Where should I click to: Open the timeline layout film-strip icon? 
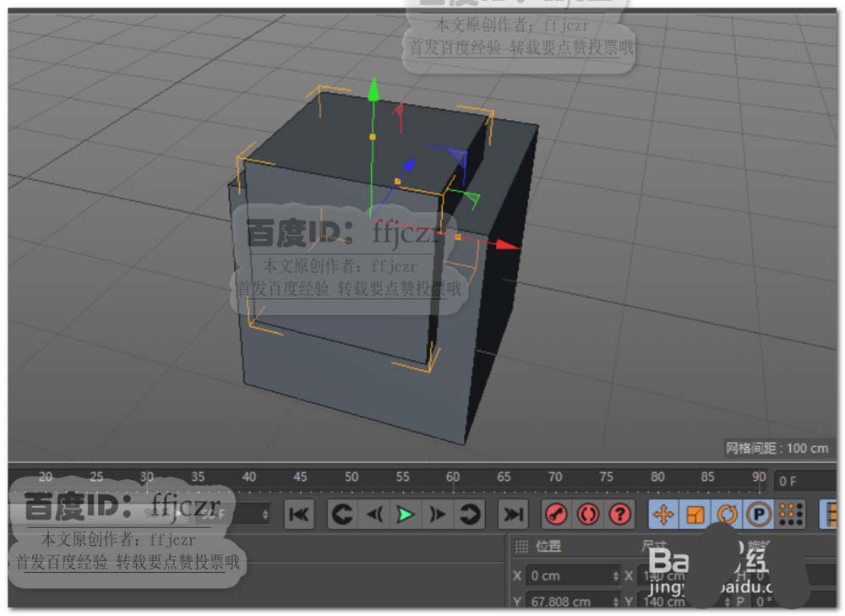[830, 515]
